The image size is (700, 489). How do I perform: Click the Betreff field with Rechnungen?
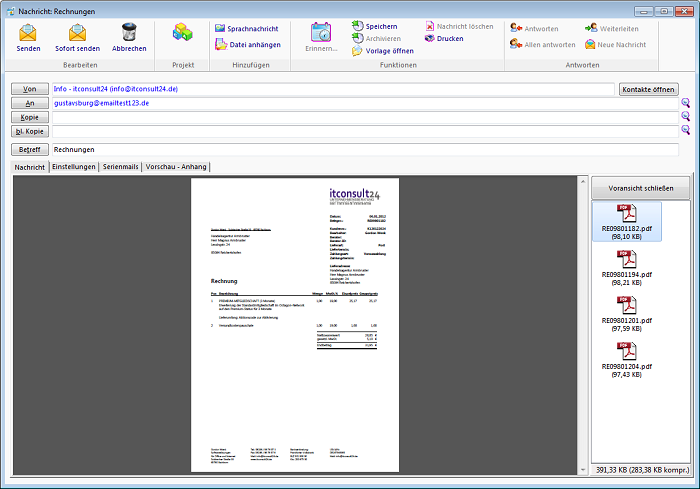[x=365, y=150]
